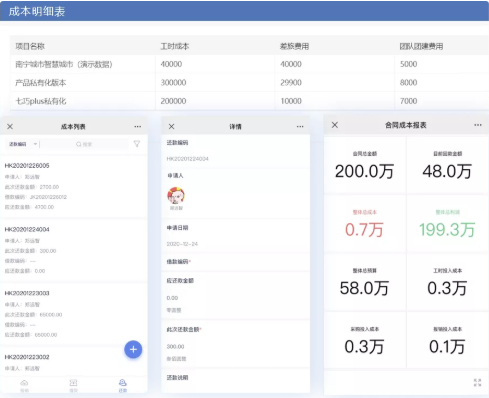Open list record HK20201224004 in 成本列表

click(x=74, y=250)
